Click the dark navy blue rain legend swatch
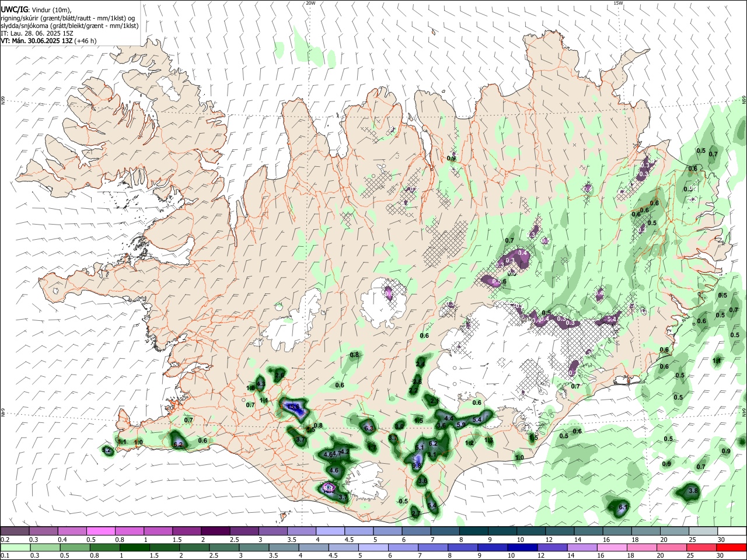Viewport: 747px width, 560px height. [522, 547]
